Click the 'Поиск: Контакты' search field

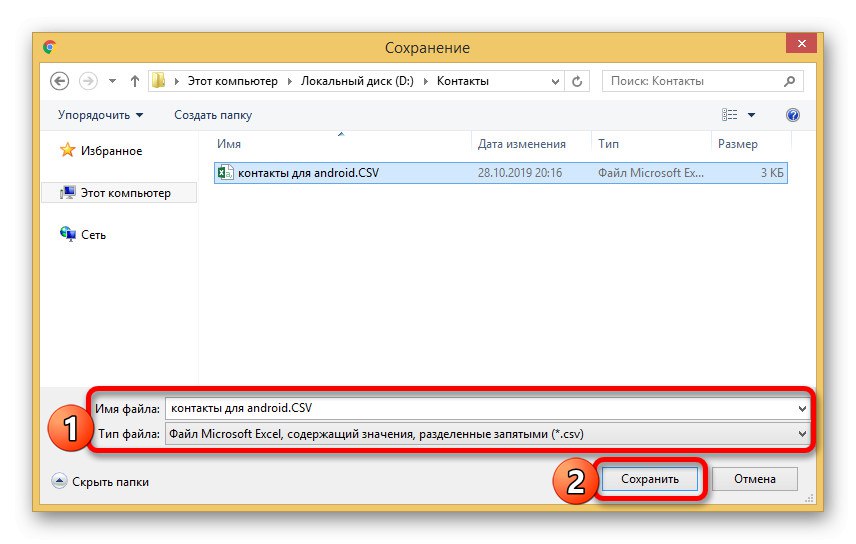tap(702, 81)
